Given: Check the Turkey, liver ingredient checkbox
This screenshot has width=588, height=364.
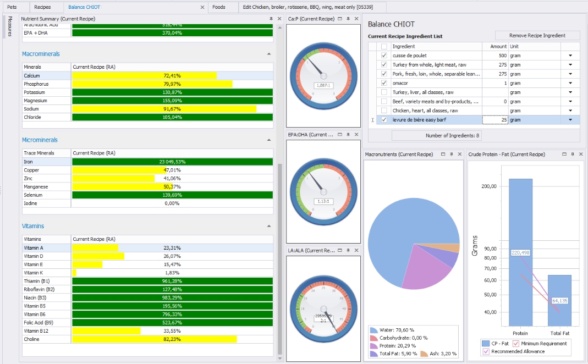Looking at the screenshot, I should [384, 92].
